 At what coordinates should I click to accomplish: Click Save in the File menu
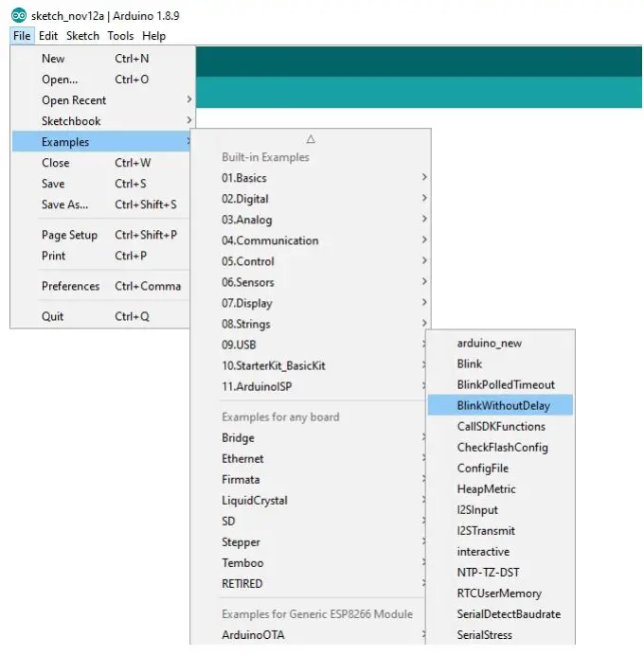101,184
